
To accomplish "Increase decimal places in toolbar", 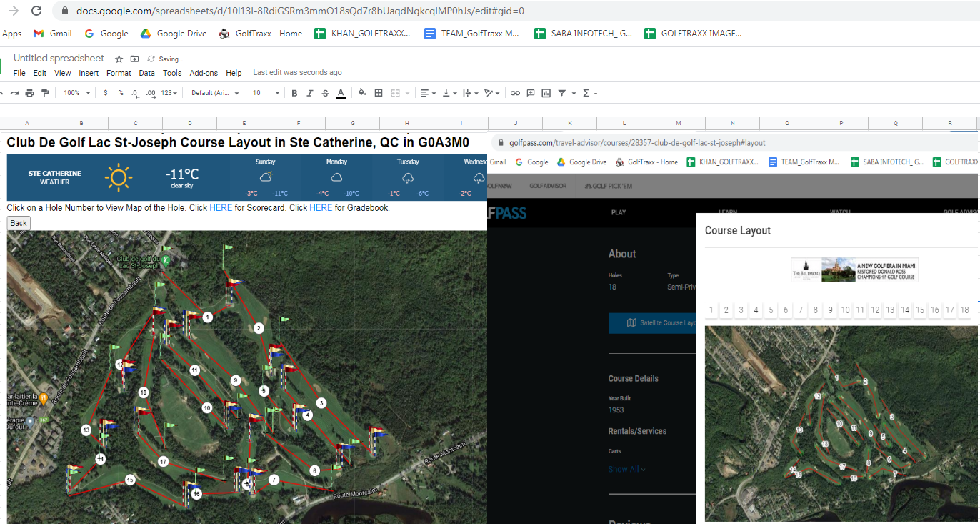I will [151, 93].
